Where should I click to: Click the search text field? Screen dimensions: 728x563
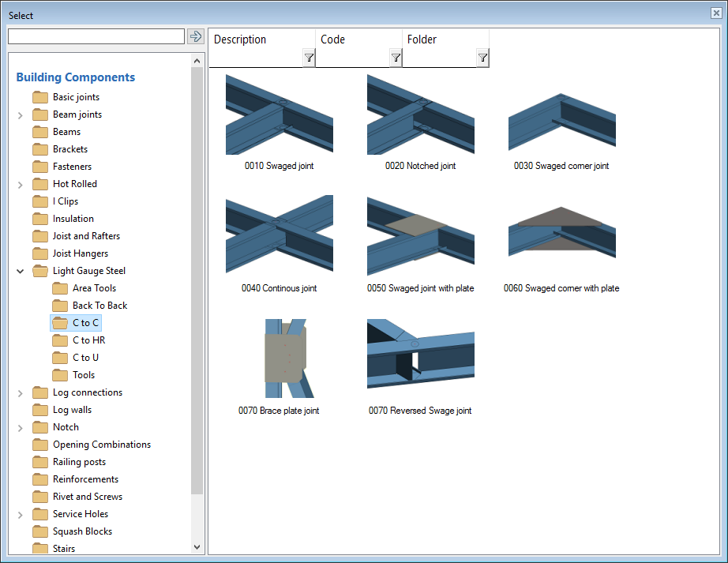tap(96, 36)
